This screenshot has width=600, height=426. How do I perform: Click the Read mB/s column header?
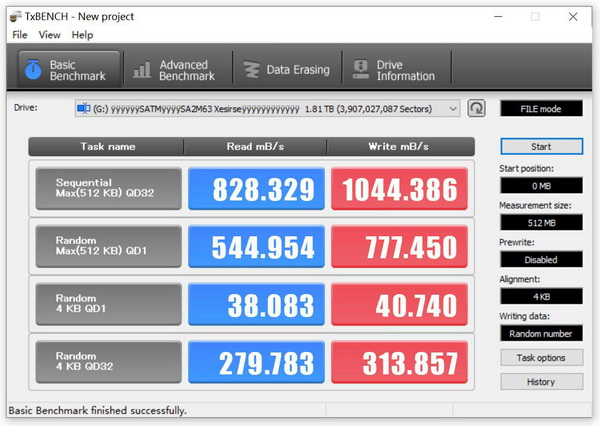click(x=255, y=147)
